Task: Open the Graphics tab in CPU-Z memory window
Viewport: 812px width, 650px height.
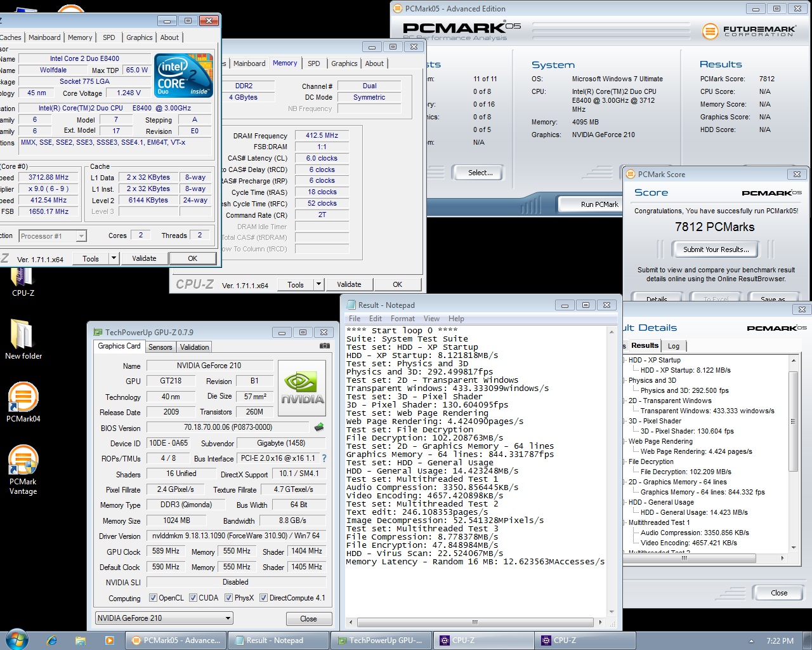Action: tap(344, 63)
